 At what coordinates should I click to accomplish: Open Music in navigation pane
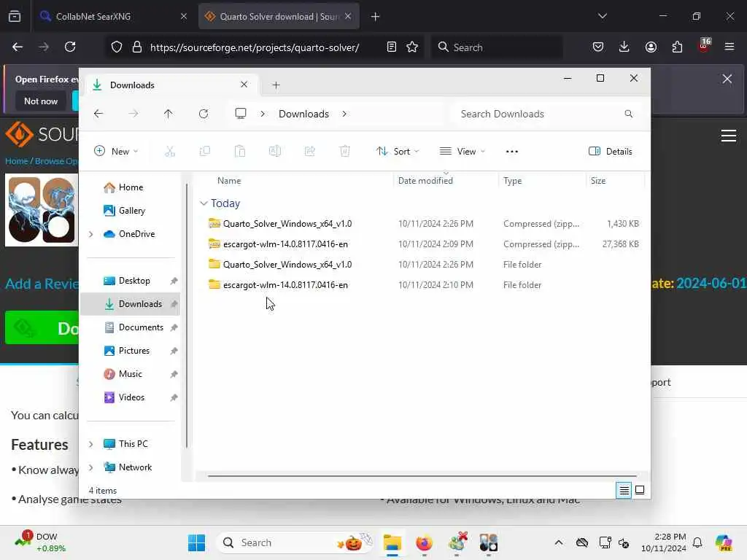(130, 374)
